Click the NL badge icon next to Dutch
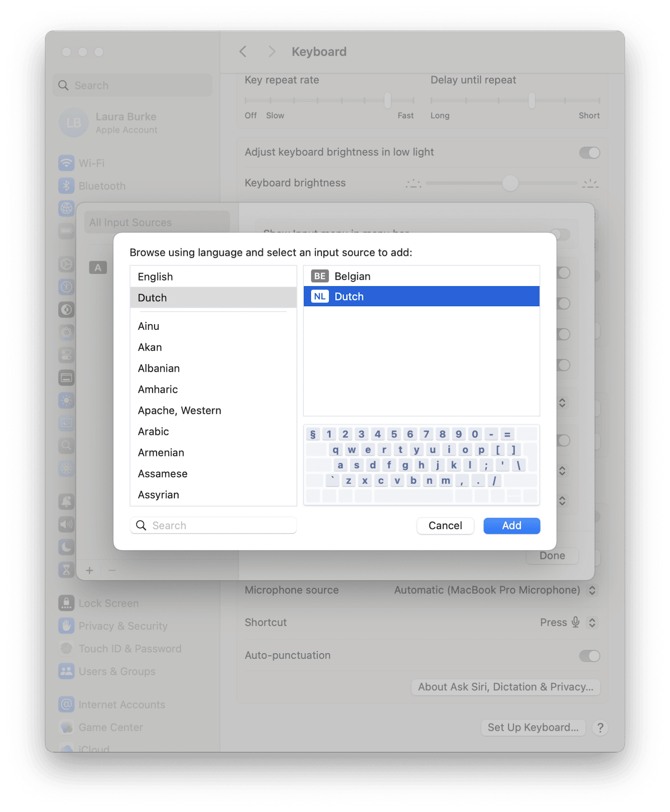This screenshot has width=670, height=812. click(x=319, y=296)
